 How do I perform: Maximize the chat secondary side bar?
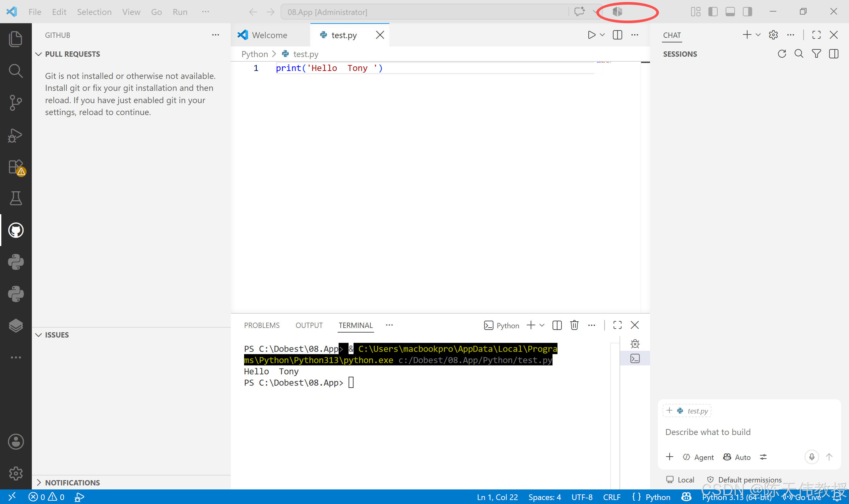click(816, 34)
